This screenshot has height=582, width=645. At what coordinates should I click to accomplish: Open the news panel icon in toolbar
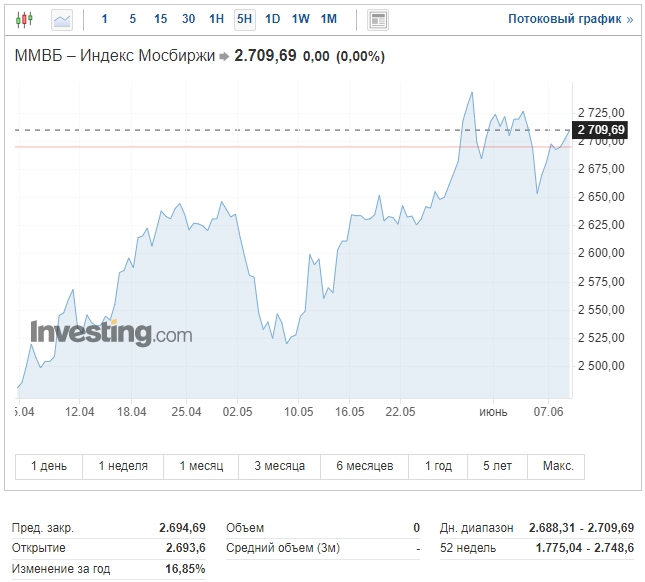pos(378,20)
